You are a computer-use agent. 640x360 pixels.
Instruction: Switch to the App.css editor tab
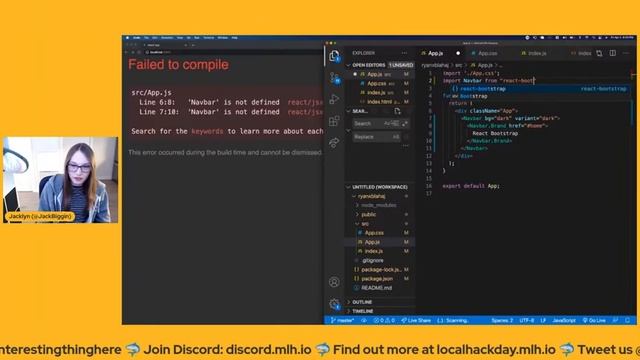tap(487, 53)
